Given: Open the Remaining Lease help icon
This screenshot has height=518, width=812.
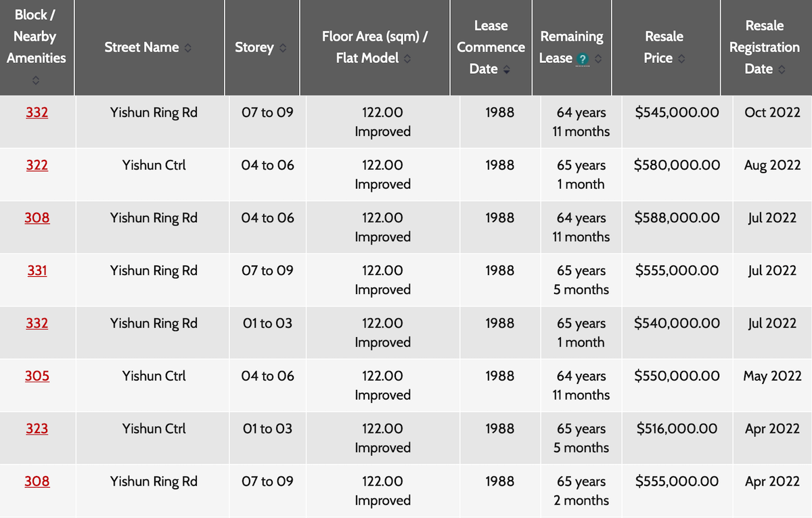Looking at the screenshot, I should pos(582,59).
